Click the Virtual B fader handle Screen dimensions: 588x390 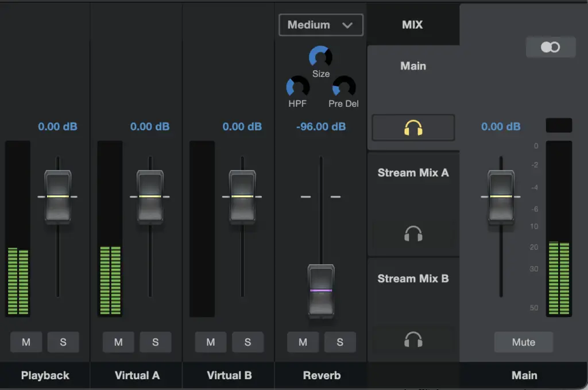pyautogui.click(x=242, y=197)
